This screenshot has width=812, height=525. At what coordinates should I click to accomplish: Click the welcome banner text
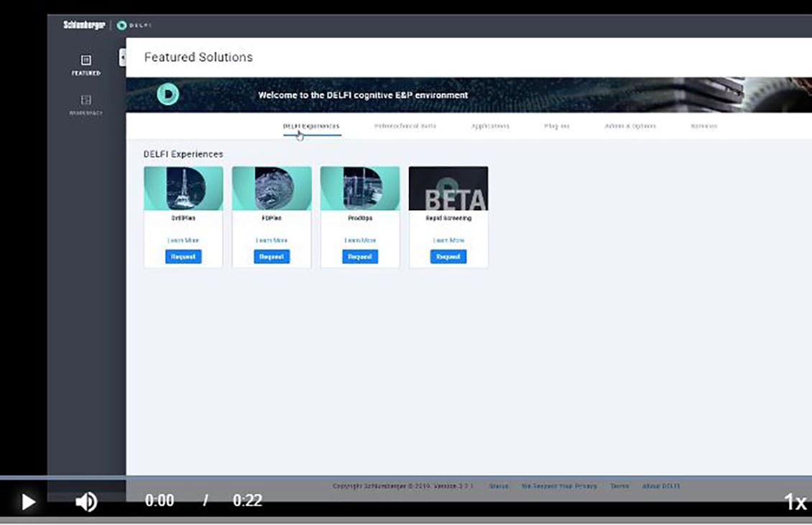click(363, 96)
